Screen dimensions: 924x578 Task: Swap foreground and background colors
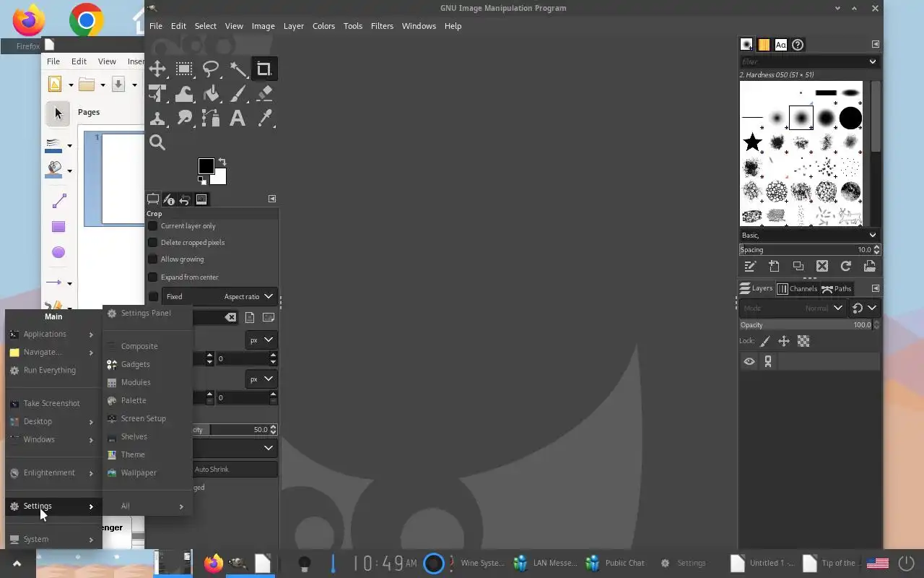[x=222, y=162]
